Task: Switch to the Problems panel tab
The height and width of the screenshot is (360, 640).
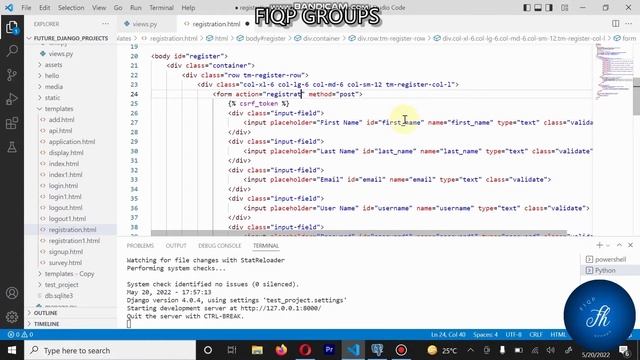Action: pos(140,245)
